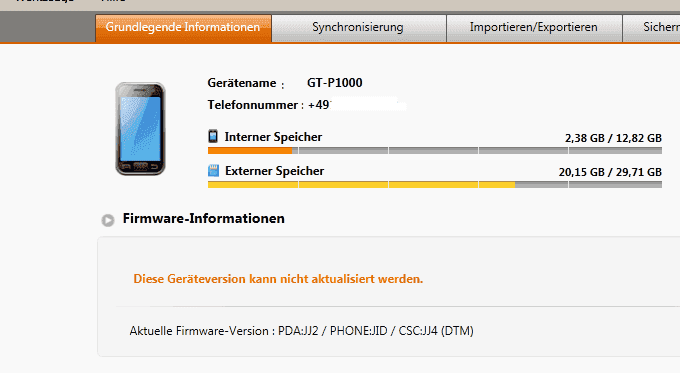Viewport: 680px width, 373px height.
Task: Expand the Firmware-Informationen arrow icon
Action: click(108, 220)
